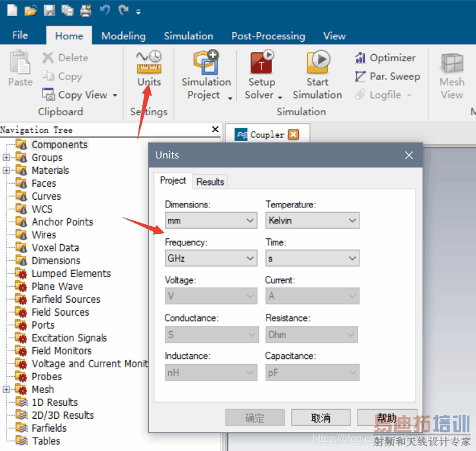Switch to the Post-Processing ribbon tab
This screenshot has width=476, height=451.
[x=268, y=36]
